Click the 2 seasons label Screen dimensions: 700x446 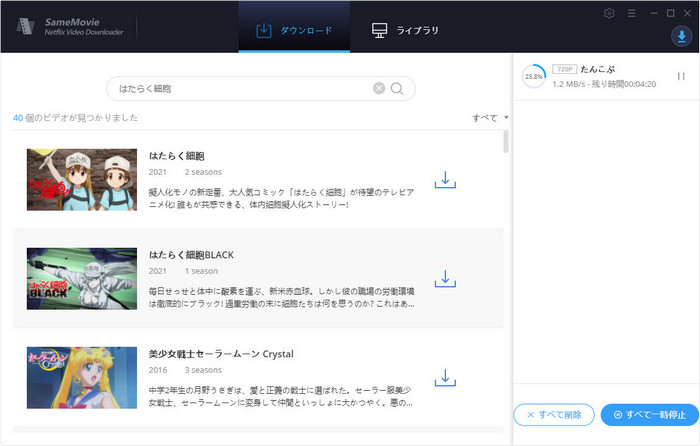pos(203,172)
